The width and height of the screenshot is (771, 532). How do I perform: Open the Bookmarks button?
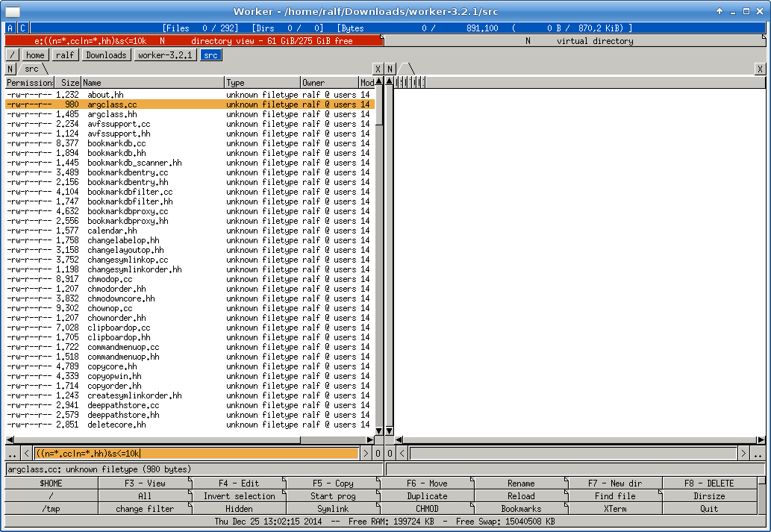[521, 508]
